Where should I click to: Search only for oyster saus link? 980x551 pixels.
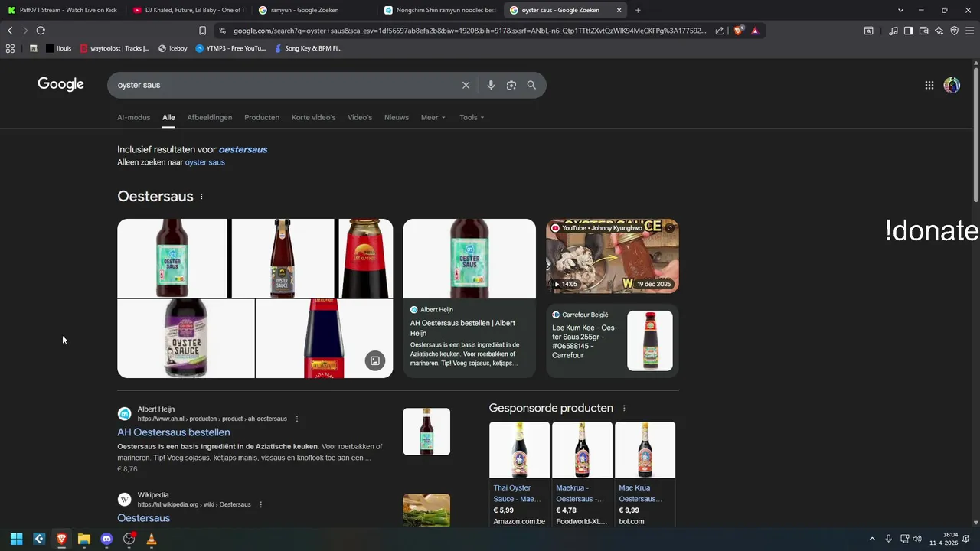204,162
